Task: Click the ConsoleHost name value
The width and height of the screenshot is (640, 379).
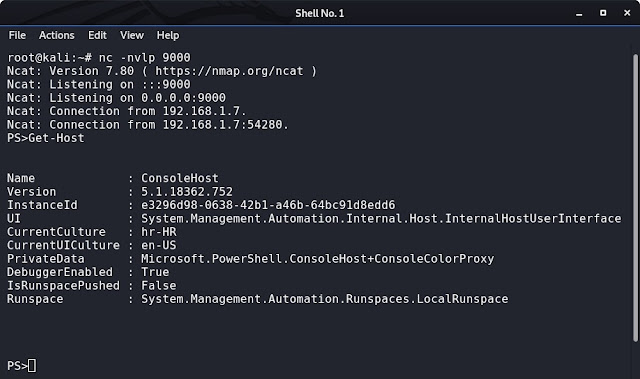Action: [x=180, y=178]
